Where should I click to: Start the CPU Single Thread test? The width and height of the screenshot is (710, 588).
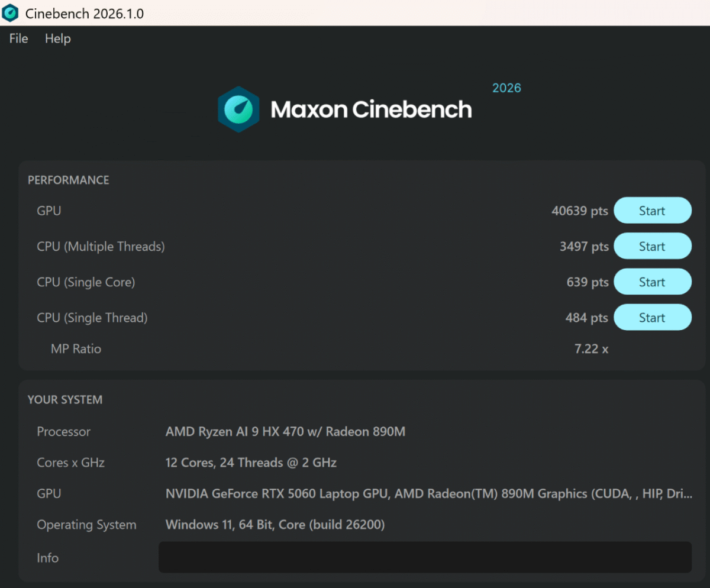click(x=652, y=318)
